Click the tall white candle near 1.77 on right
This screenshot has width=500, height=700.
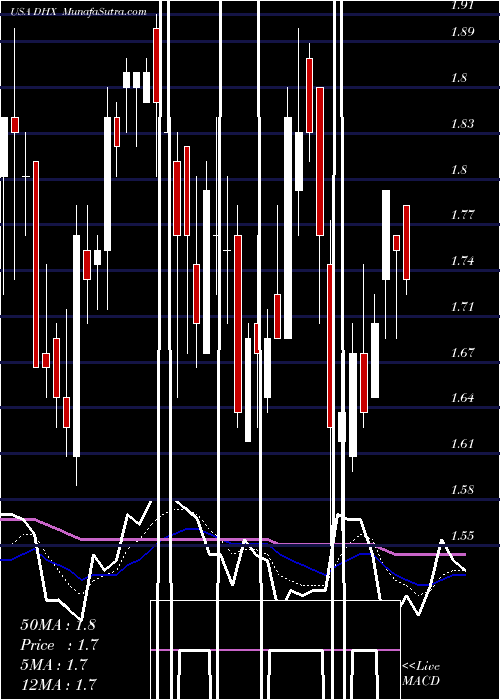point(386,235)
